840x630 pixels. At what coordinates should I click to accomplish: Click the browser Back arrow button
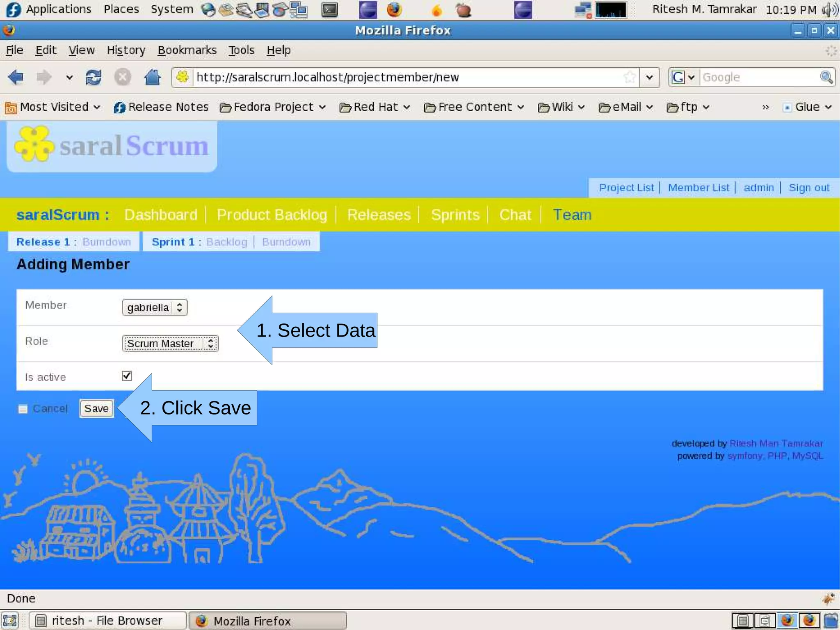click(16, 77)
